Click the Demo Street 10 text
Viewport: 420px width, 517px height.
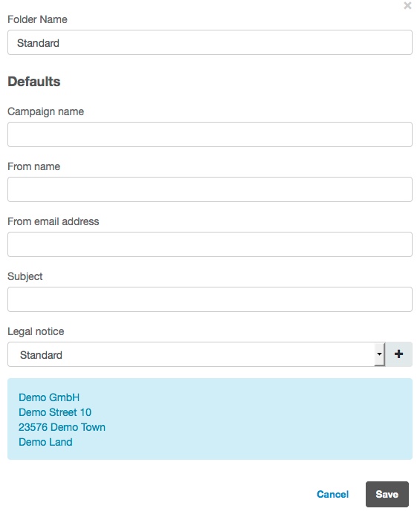pyautogui.click(x=55, y=412)
